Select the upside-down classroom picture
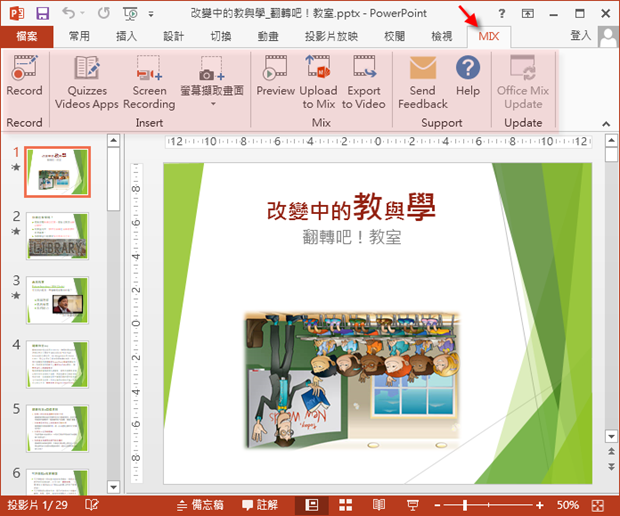Viewport: 620px width, 516px height. [352, 381]
